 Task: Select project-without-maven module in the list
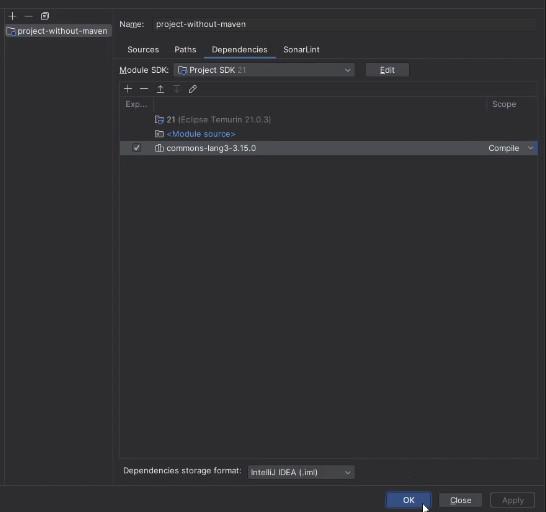[x=58, y=31]
